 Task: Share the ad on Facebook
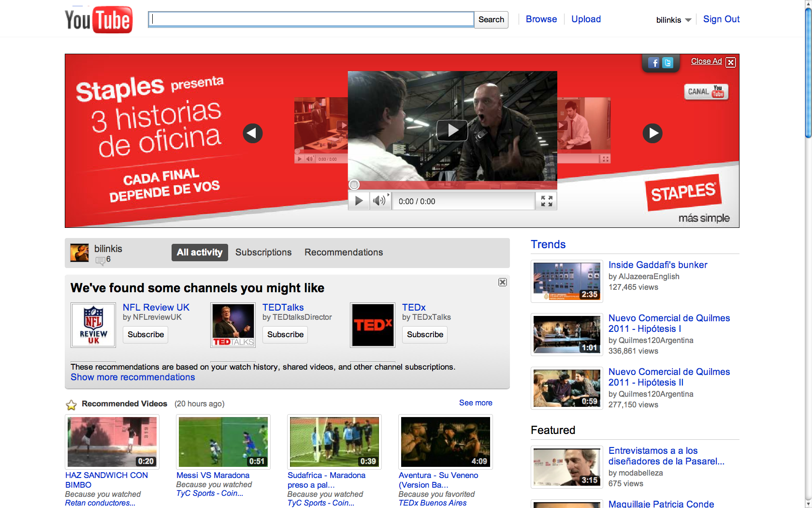653,63
